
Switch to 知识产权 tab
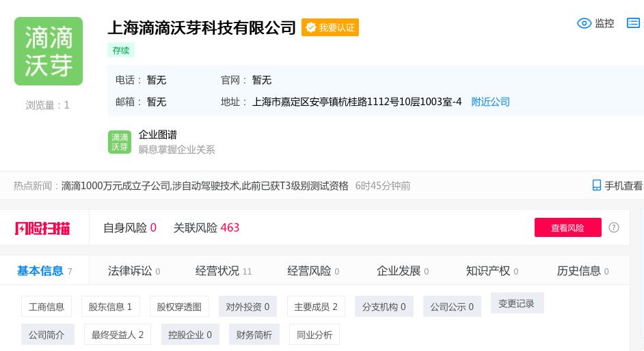492,271
